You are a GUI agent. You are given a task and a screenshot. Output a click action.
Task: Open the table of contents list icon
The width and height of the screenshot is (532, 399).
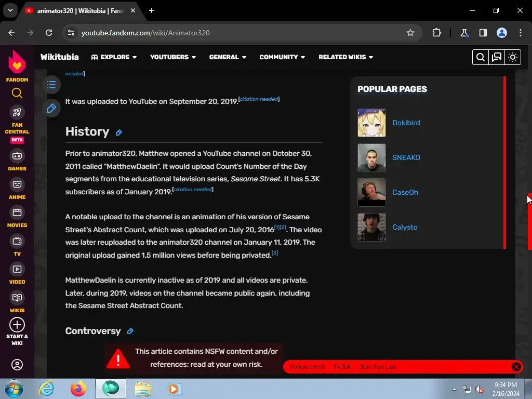pos(51,85)
